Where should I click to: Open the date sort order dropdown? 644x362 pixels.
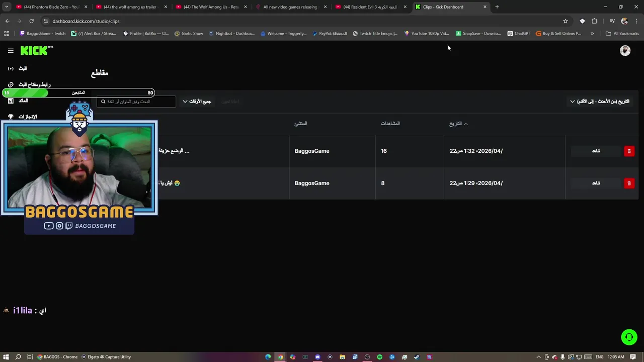(600, 102)
